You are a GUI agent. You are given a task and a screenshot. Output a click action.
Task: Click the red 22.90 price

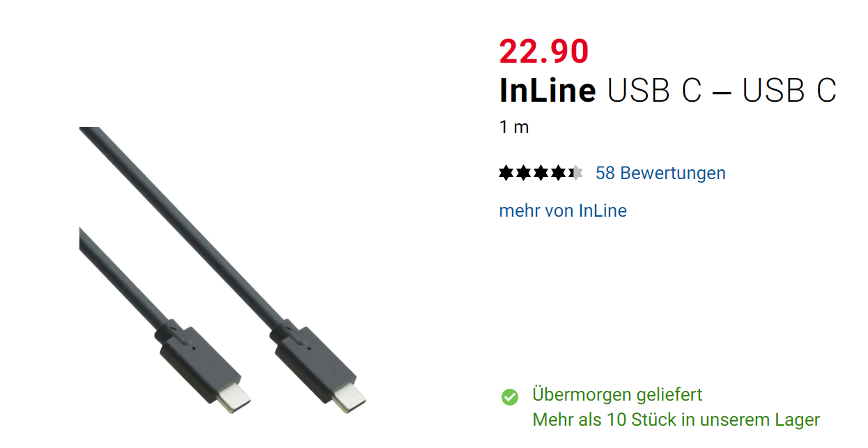(544, 51)
